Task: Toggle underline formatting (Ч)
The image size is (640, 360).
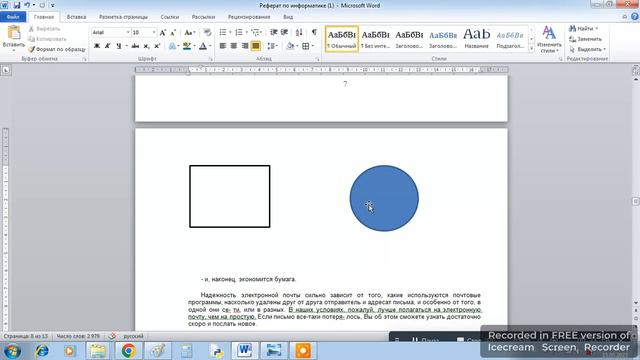Action: tap(118, 46)
